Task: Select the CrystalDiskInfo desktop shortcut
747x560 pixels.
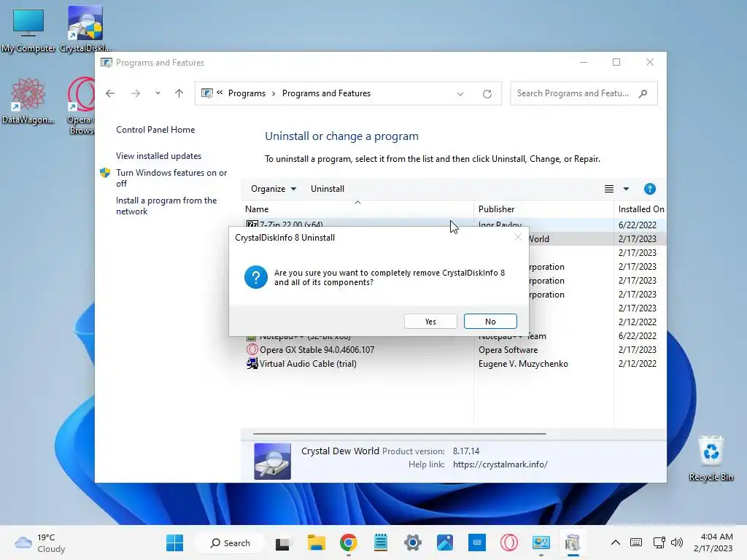Action: point(85,29)
